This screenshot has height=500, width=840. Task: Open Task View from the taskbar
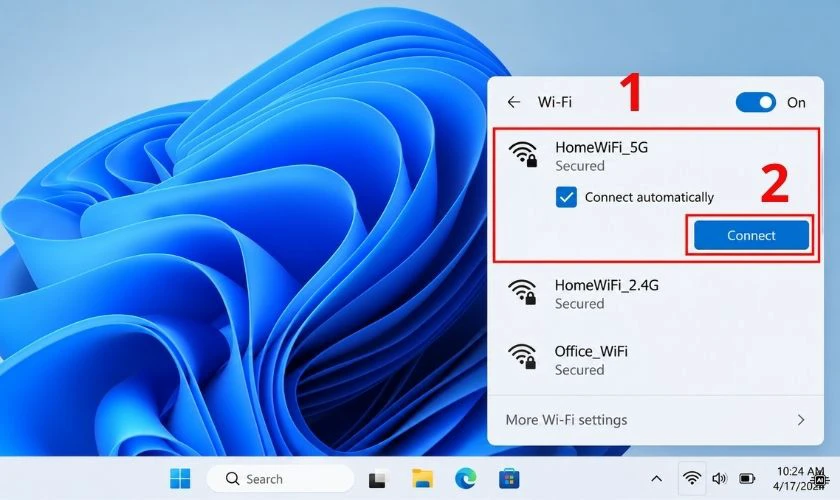coord(378,479)
